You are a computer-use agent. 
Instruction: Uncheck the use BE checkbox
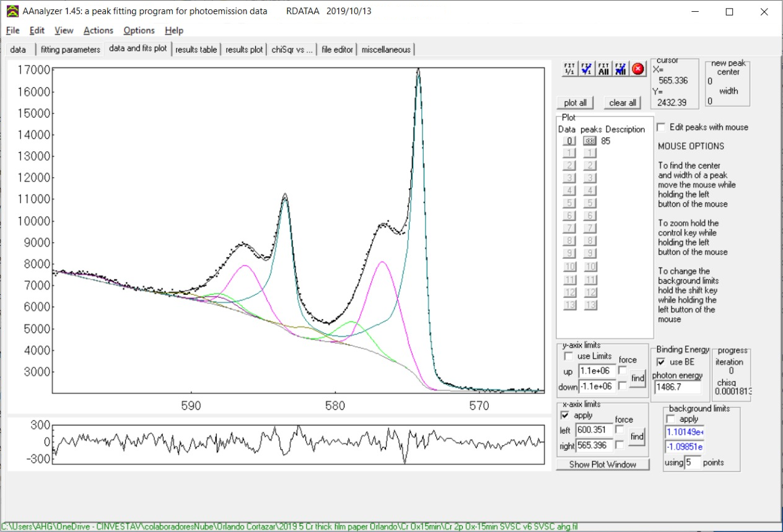coord(661,362)
